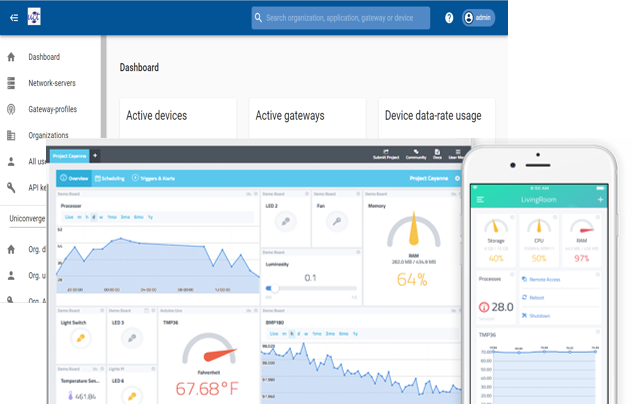
Task: Open settings of the Processor widget
Action: (x=256, y=194)
